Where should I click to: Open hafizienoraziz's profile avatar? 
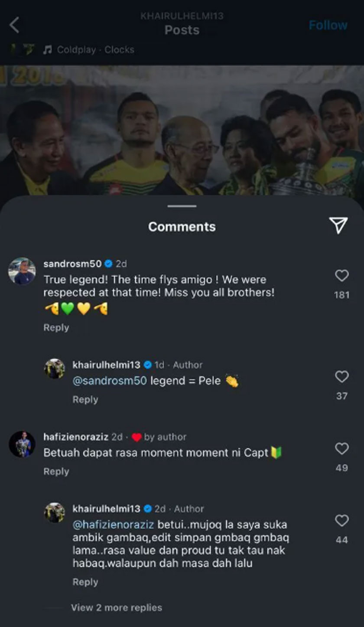click(x=22, y=444)
